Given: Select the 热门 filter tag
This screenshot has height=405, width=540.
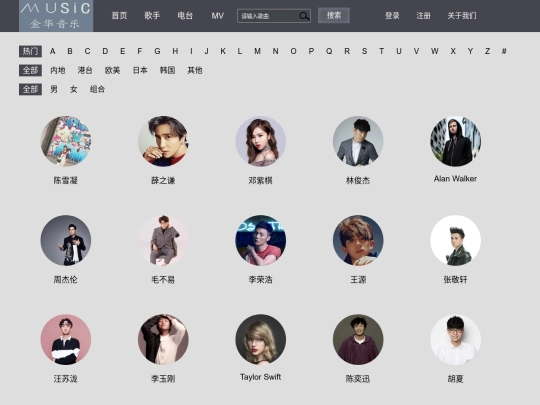Looking at the screenshot, I should pyautogui.click(x=30, y=51).
